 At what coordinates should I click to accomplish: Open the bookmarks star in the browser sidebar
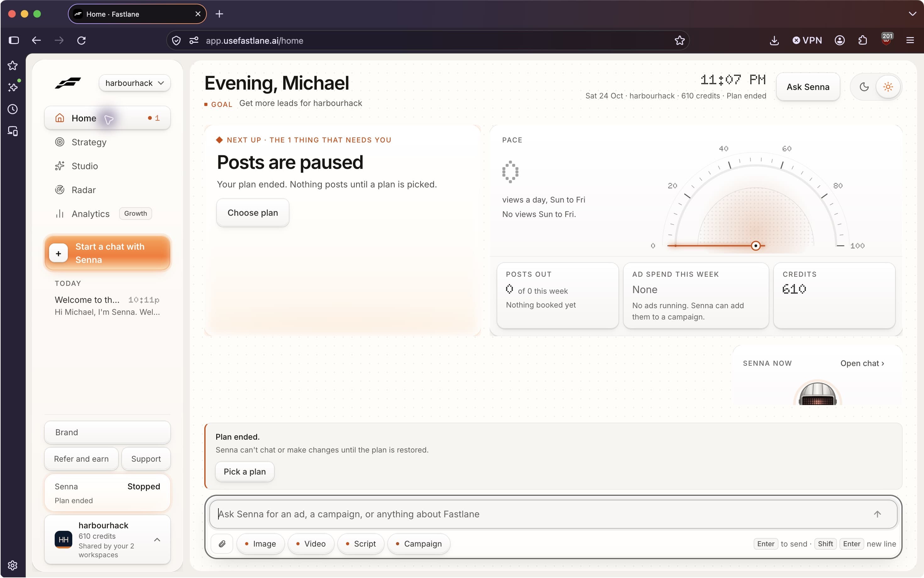[13, 65]
